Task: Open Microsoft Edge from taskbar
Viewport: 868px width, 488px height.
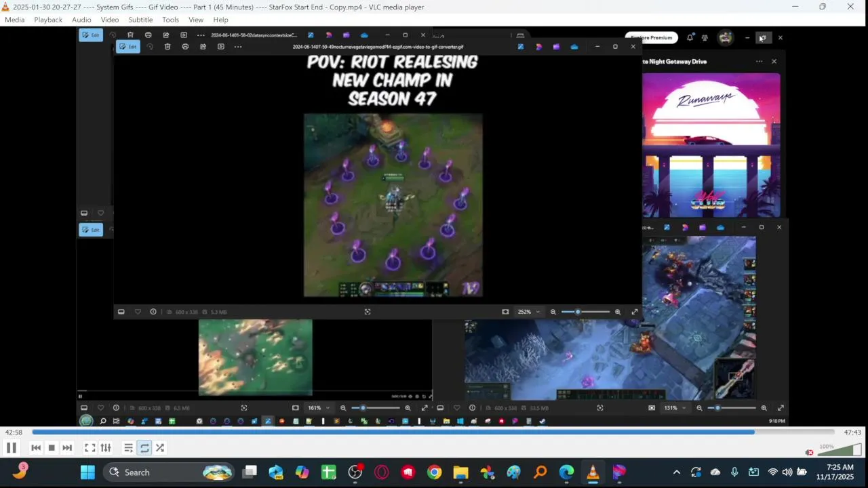Action: 566,472
